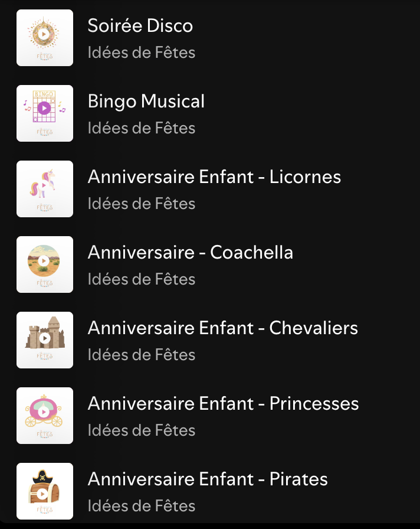Play the castle Chevaliers thumbnail
Viewport: 420px width, 529px height.
click(45, 340)
